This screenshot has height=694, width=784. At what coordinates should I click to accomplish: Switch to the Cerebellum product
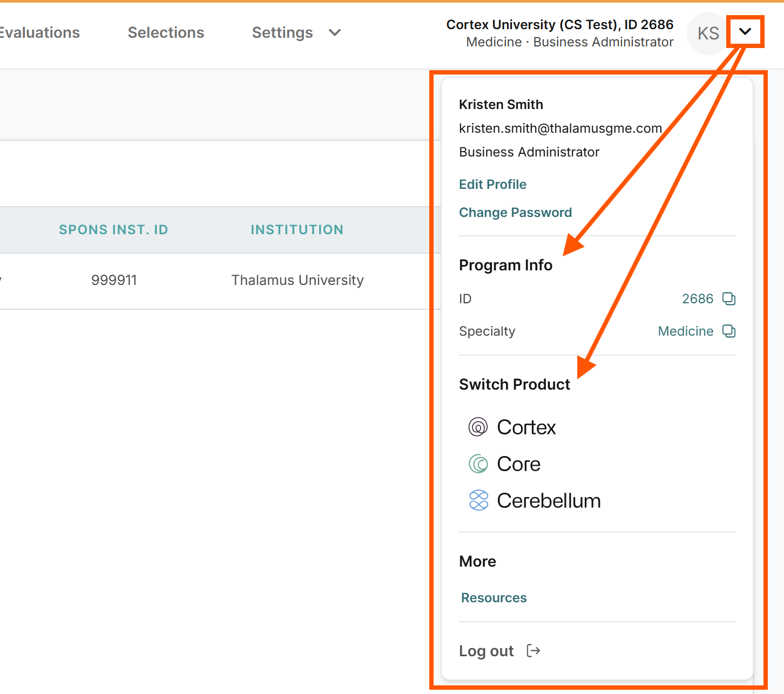click(535, 500)
